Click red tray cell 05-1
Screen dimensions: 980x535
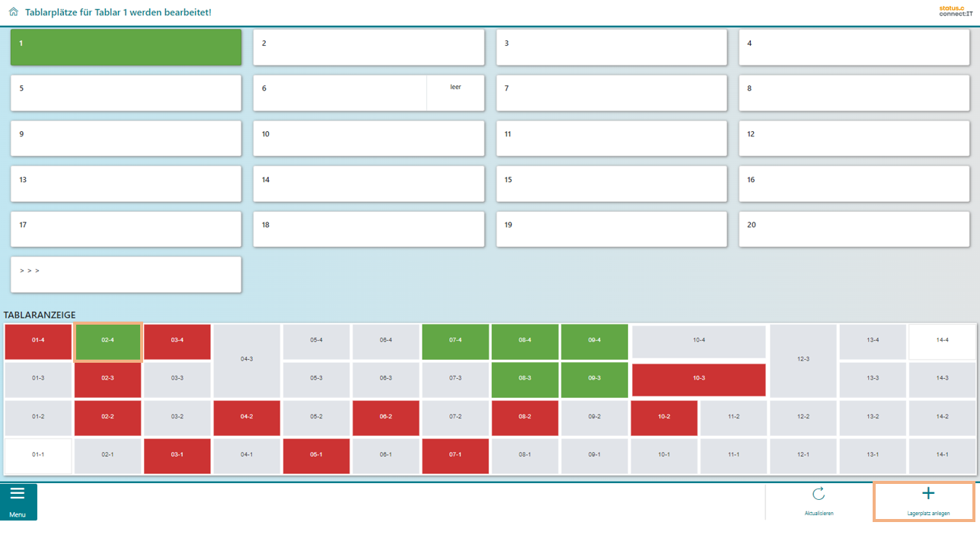coord(316,455)
